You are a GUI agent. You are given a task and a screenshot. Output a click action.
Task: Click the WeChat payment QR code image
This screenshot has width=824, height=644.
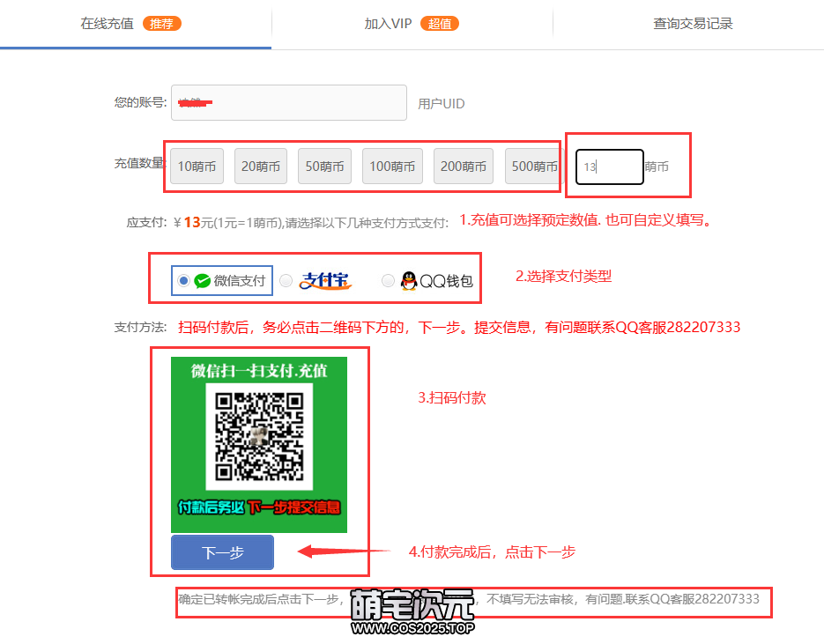click(259, 436)
